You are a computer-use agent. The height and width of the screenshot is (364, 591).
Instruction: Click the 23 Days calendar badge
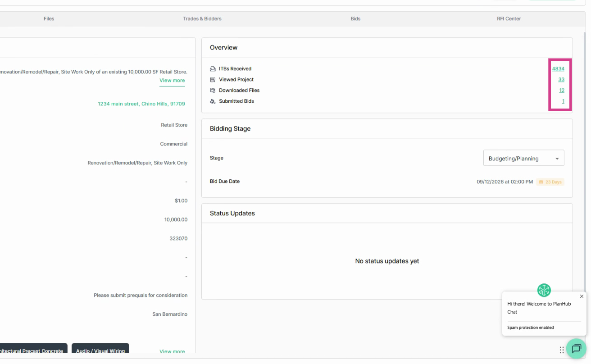click(550, 182)
